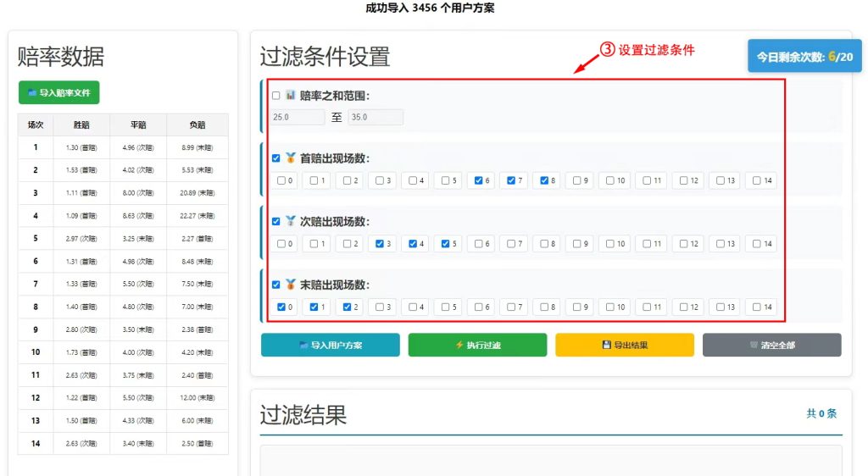The height and width of the screenshot is (476, 868).
Task: Click the 今日剩余次数 counter badge
Action: click(804, 57)
